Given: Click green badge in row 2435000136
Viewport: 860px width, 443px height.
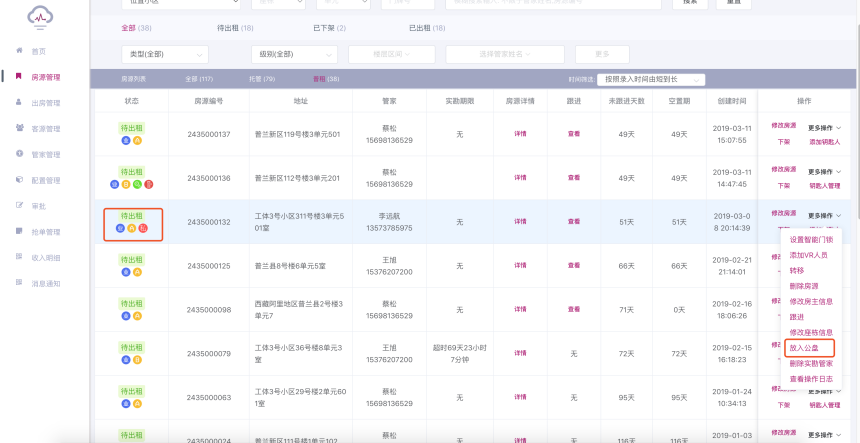Looking at the screenshot, I should click(x=137, y=185).
